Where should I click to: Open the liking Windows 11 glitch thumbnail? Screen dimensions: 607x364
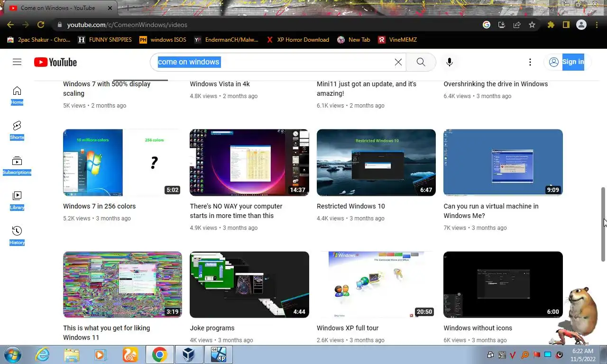pyautogui.click(x=122, y=284)
